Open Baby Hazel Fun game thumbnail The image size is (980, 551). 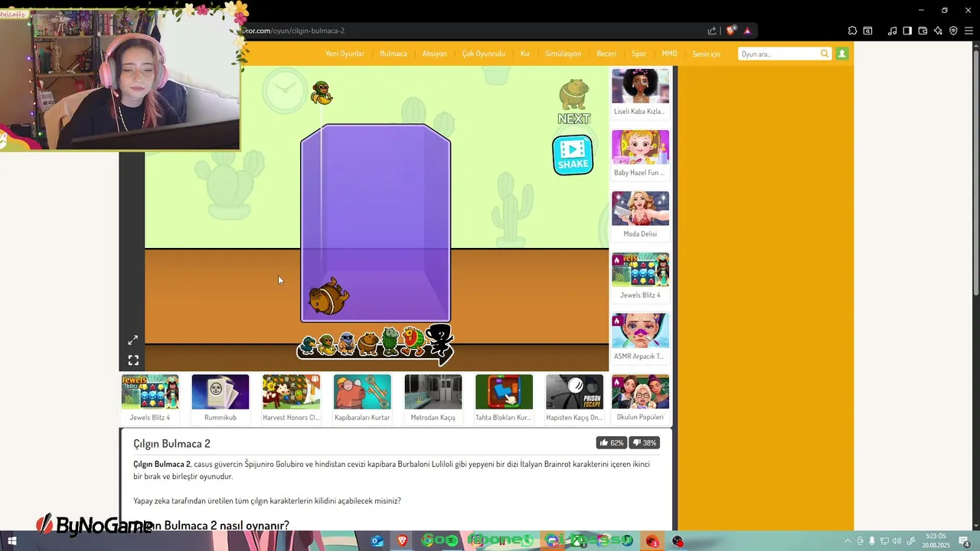click(640, 147)
